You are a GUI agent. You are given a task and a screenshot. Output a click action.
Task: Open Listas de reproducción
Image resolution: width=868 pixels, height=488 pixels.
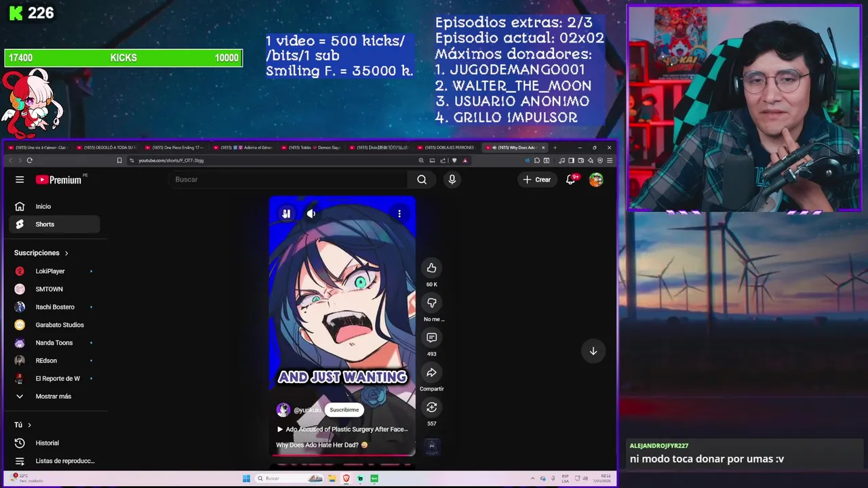54,461
